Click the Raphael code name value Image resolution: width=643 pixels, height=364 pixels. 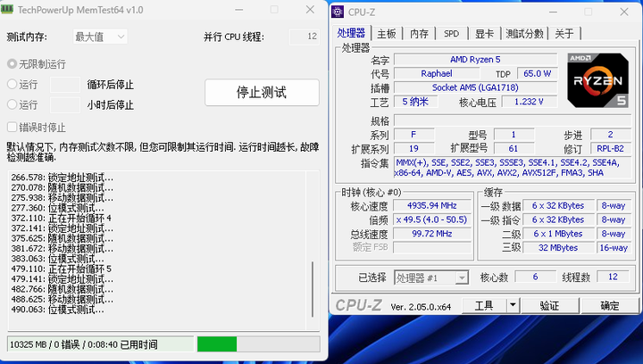coord(437,74)
